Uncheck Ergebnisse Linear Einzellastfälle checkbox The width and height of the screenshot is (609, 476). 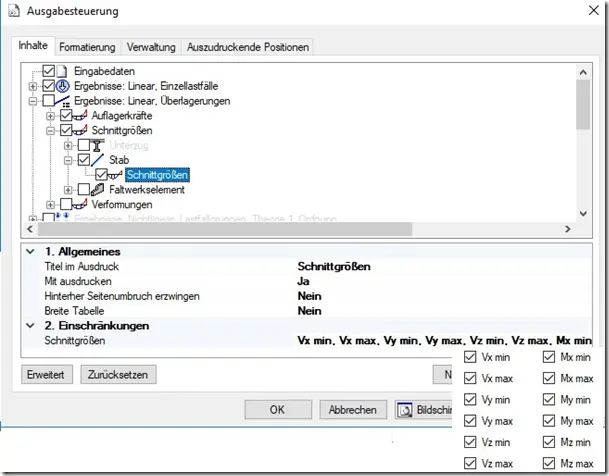tap(49, 86)
